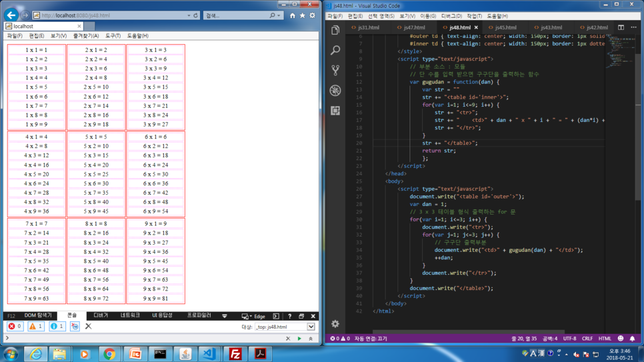Image resolution: width=644 pixels, height=362 pixels.
Task: Click 자동 연결: 끄기 in status bar
Action: (x=371, y=339)
